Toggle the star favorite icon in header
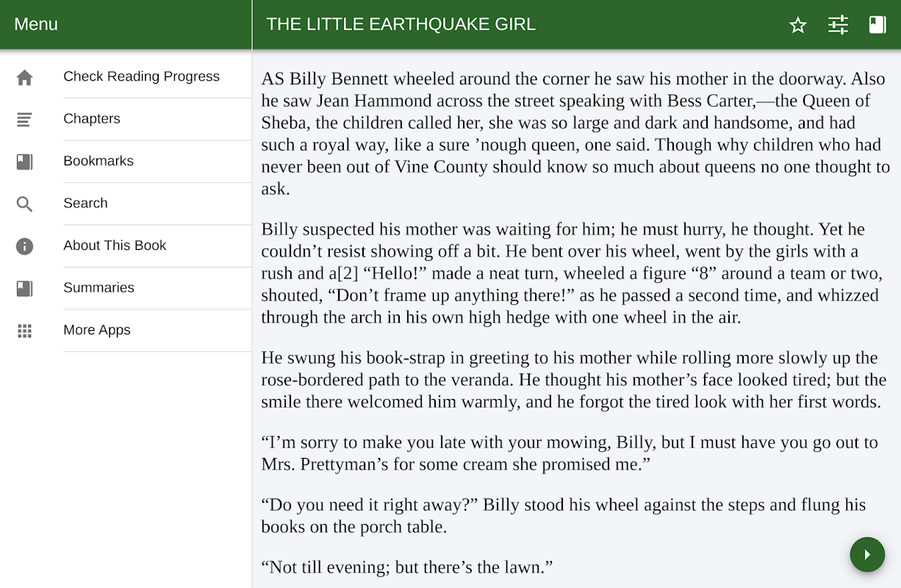This screenshot has width=901, height=588. pyautogui.click(x=798, y=25)
